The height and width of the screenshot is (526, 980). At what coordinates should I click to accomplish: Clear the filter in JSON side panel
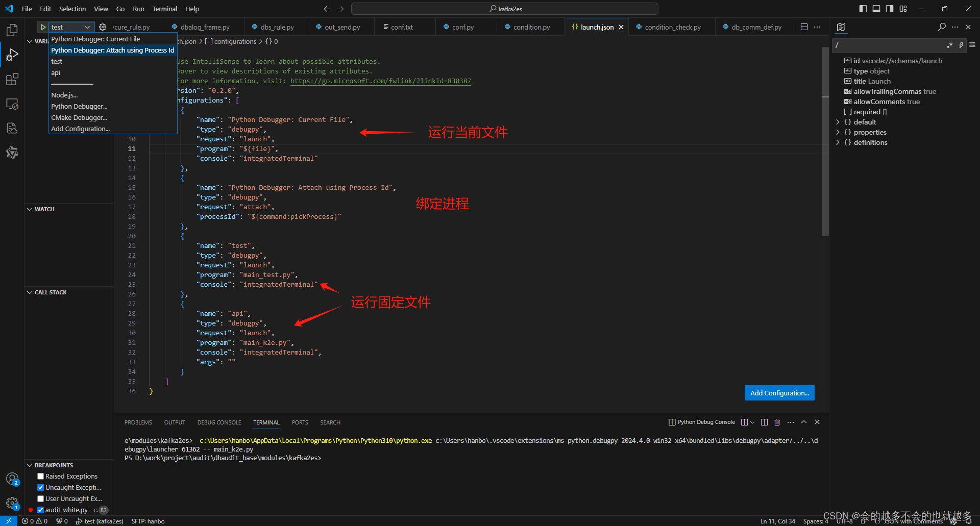[x=972, y=45]
